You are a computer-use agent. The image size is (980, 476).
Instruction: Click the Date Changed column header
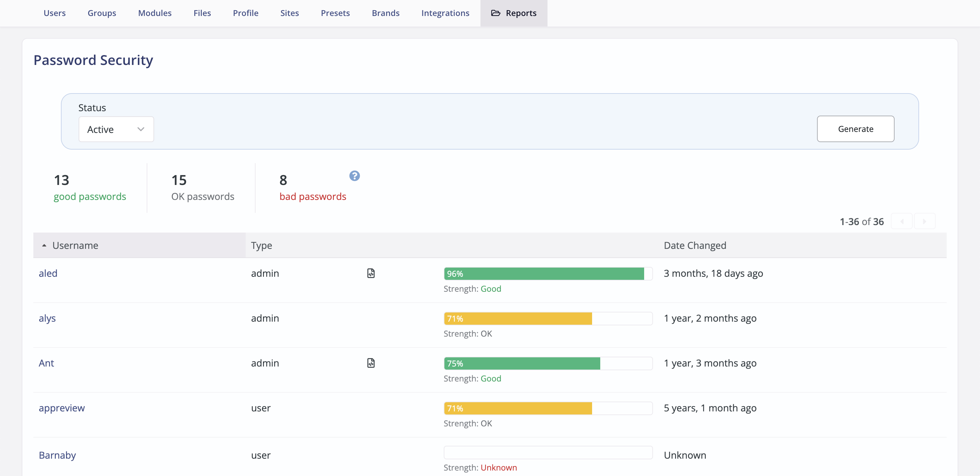(695, 245)
